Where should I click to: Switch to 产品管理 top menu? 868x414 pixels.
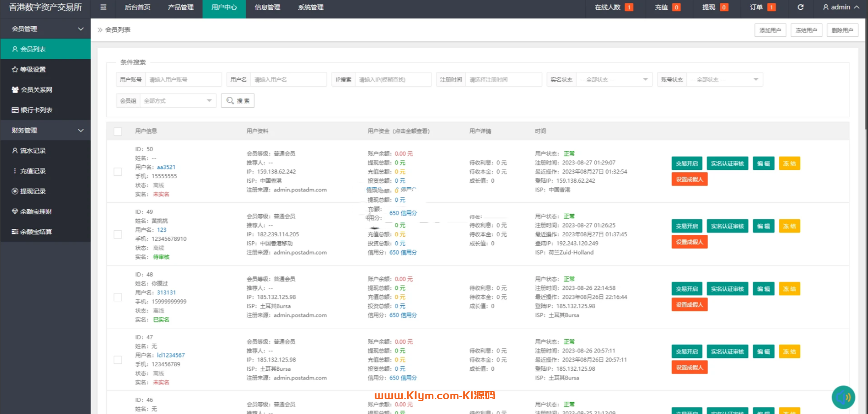(x=181, y=7)
